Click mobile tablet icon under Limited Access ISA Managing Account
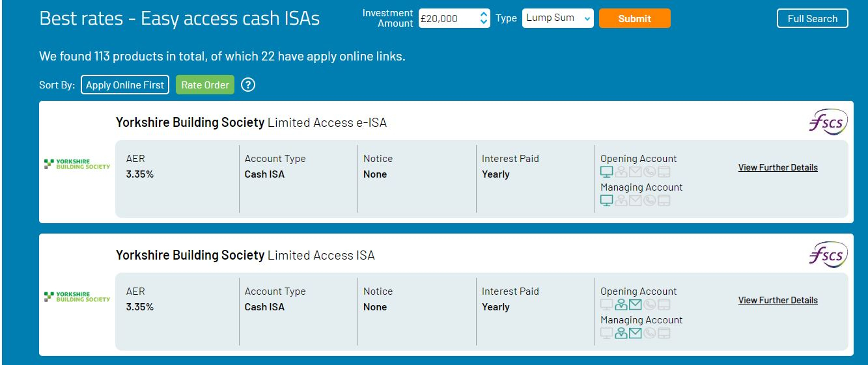 664,333
